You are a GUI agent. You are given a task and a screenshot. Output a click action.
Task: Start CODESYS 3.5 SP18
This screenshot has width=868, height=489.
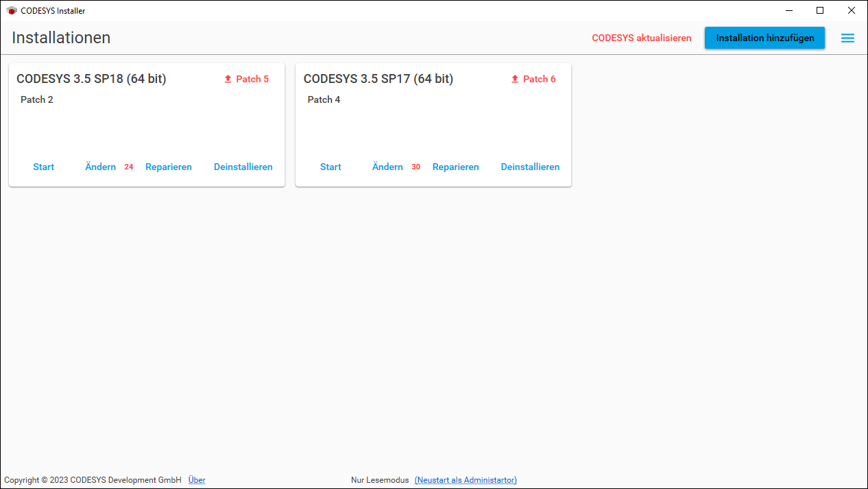43,167
